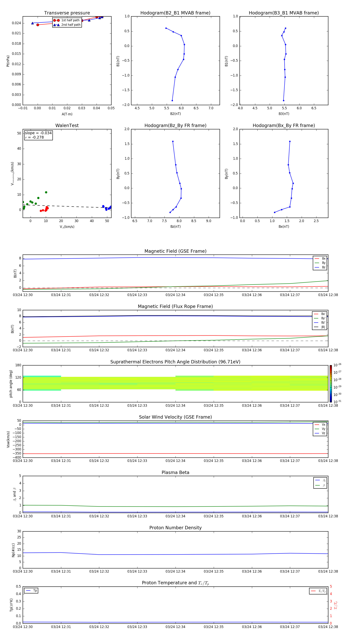351x644 pixels.
Task: Click the "Hodogram(B2_B1 MVAB frame)" title
Action: point(175,13)
